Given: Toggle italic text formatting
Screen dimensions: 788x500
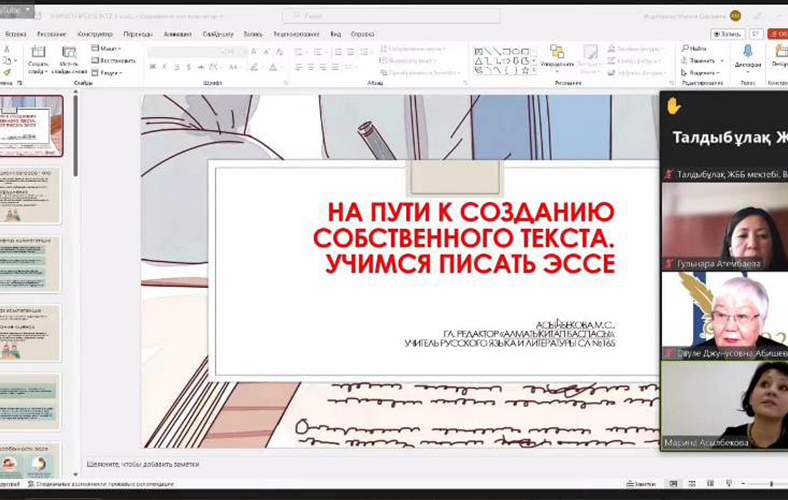Looking at the screenshot, I should coord(165,67).
